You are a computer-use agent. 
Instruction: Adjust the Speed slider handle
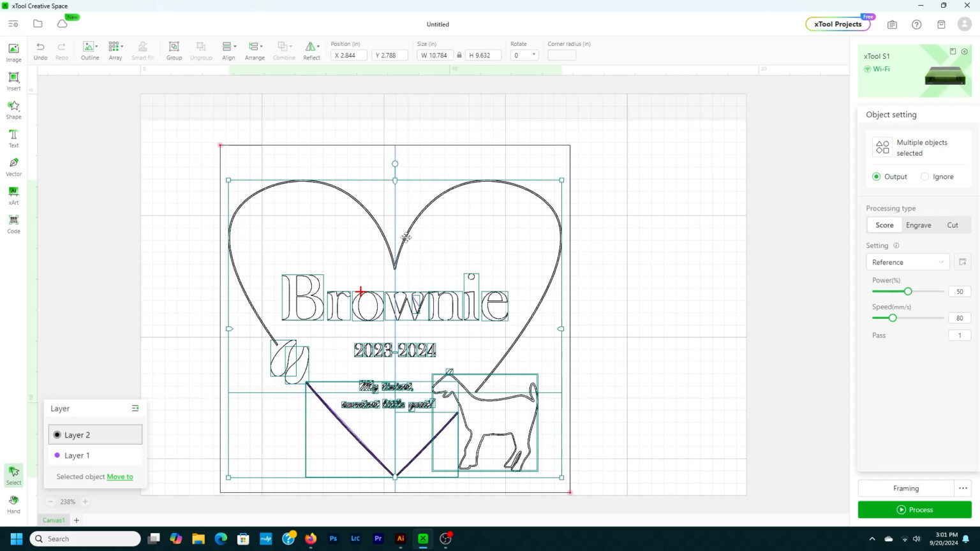coord(893,318)
